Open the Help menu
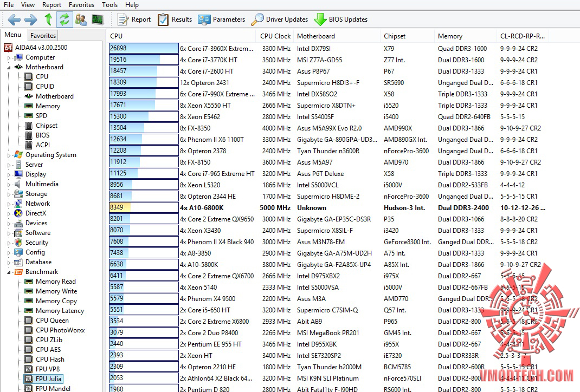The width and height of the screenshot is (580, 392). coord(132,5)
